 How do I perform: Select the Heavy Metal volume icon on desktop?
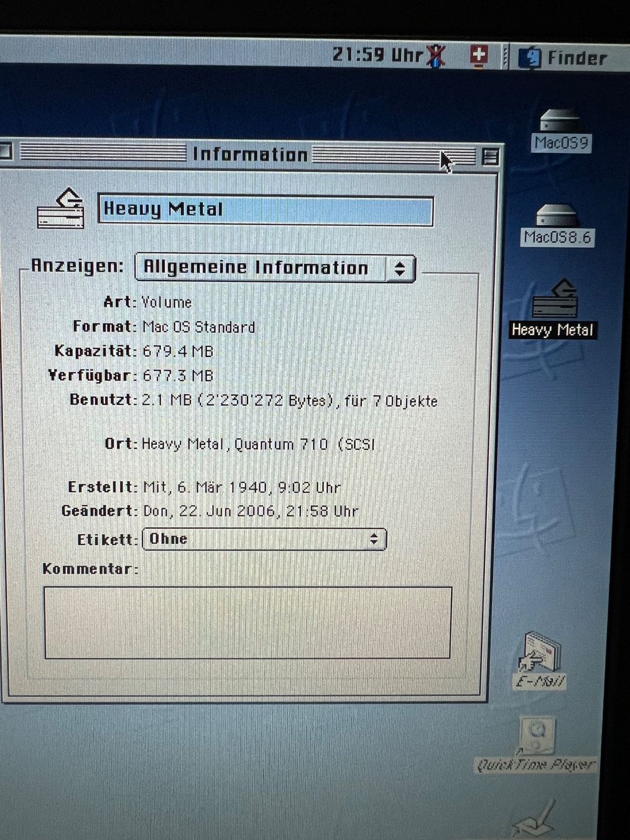[555, 298]
